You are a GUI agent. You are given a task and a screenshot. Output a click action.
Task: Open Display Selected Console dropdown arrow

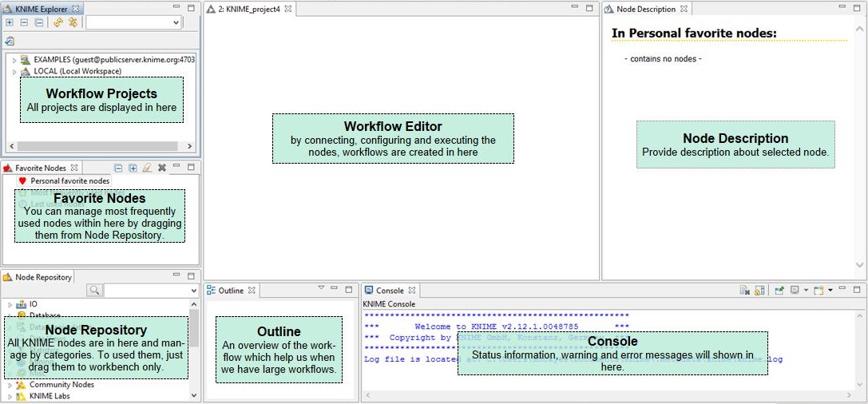806,290
